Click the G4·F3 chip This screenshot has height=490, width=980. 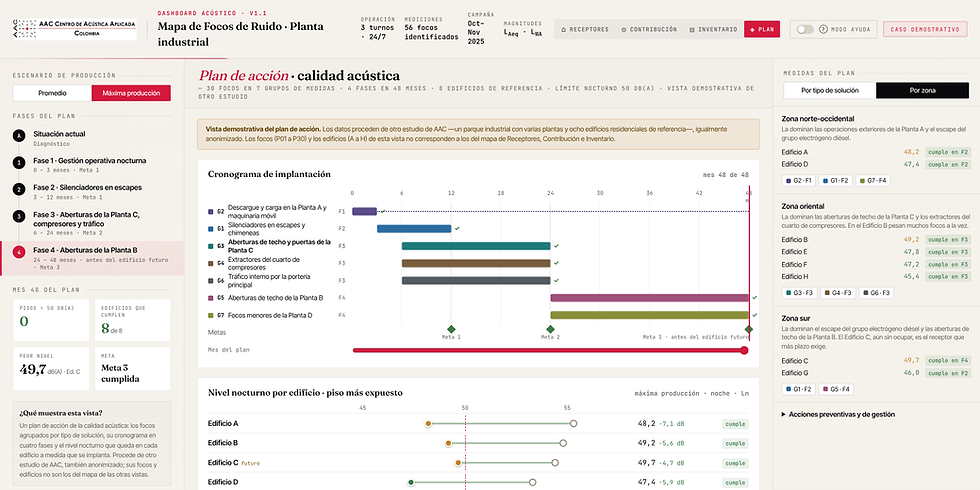838,292
